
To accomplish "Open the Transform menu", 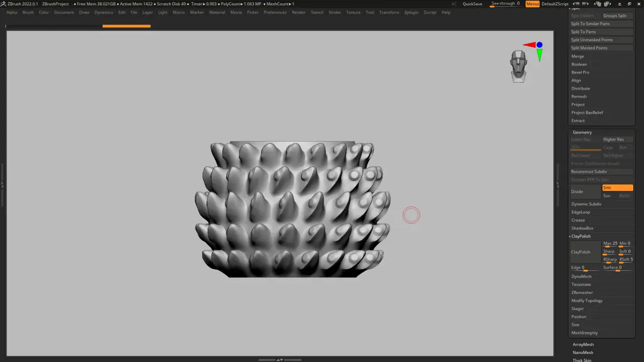I will [x=389, y=12].
